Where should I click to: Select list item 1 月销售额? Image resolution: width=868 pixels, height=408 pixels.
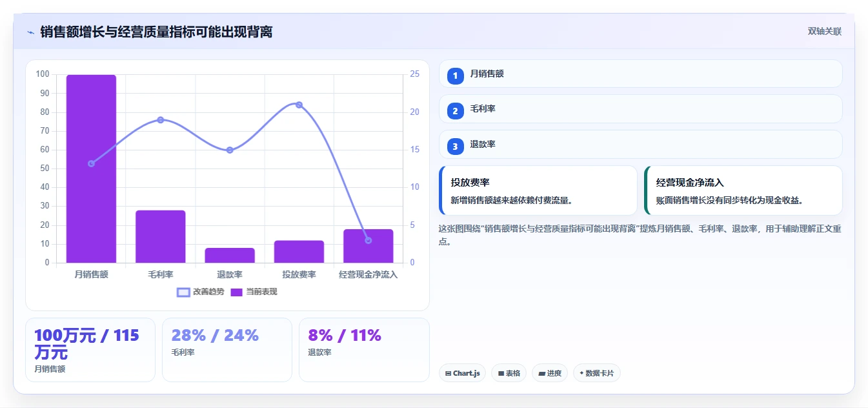pyautogui.click(x=640, y=74)
